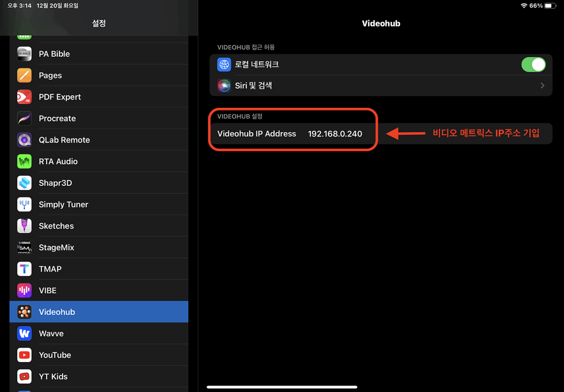This screenshot has width=564, height=392.
Task: Select the 로컬 네트워크 label
Action: [257, 65]
